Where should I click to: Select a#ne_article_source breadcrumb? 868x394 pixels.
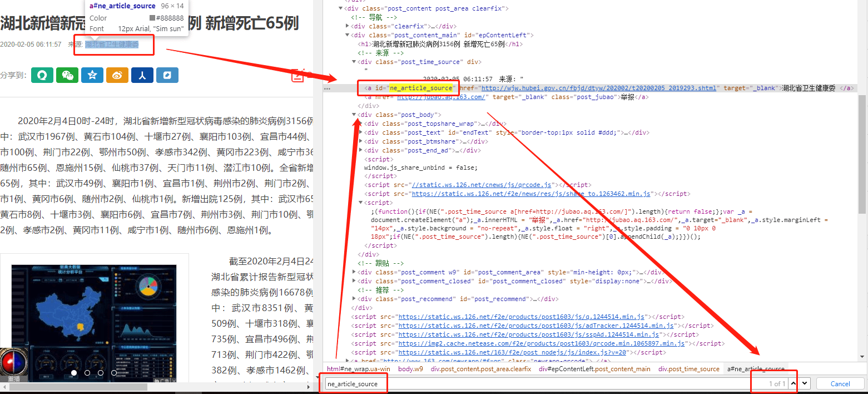[x=756, y=369]
